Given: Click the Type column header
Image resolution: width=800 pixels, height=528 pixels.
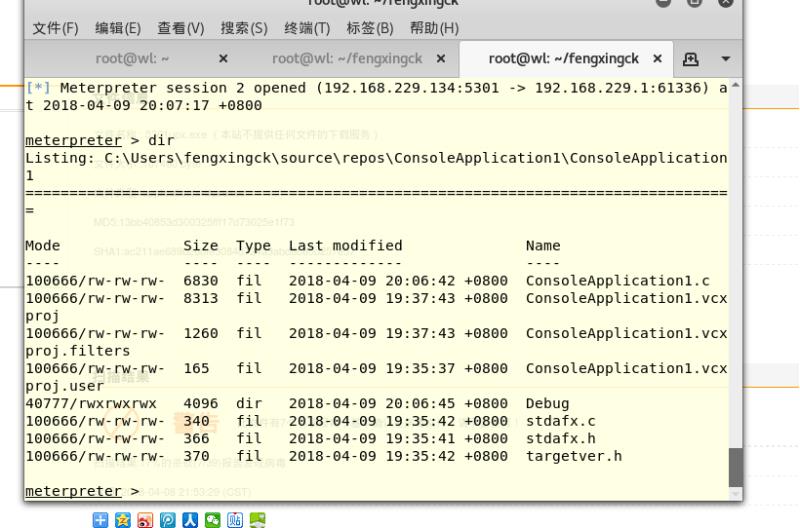Looking at the screenshot, I should click(254, 246).
